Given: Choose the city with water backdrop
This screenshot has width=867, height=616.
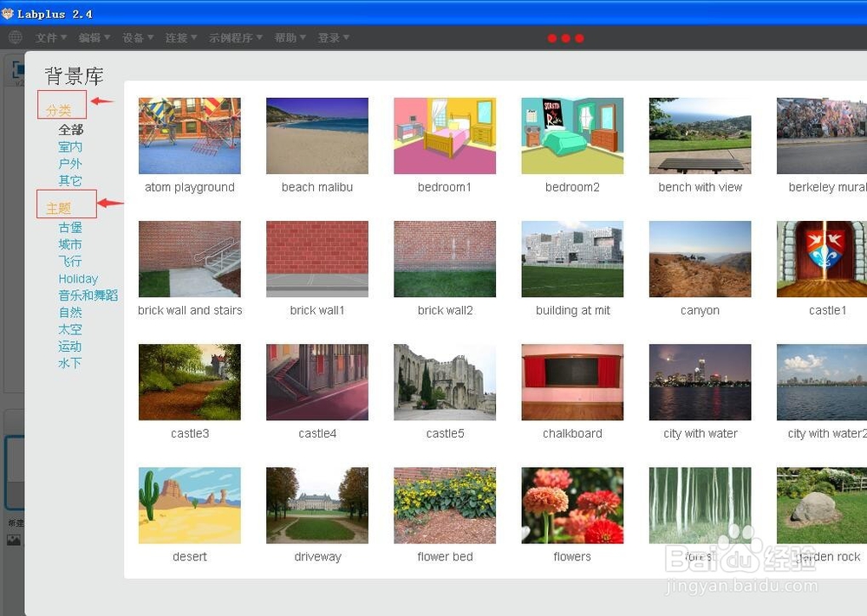Looking at the screenshot, I should (700, 382).
